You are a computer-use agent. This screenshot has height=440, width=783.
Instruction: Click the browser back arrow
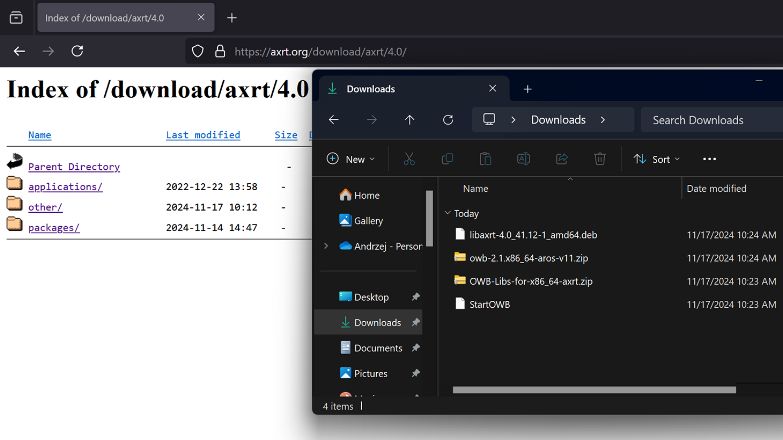coord(19,51)
